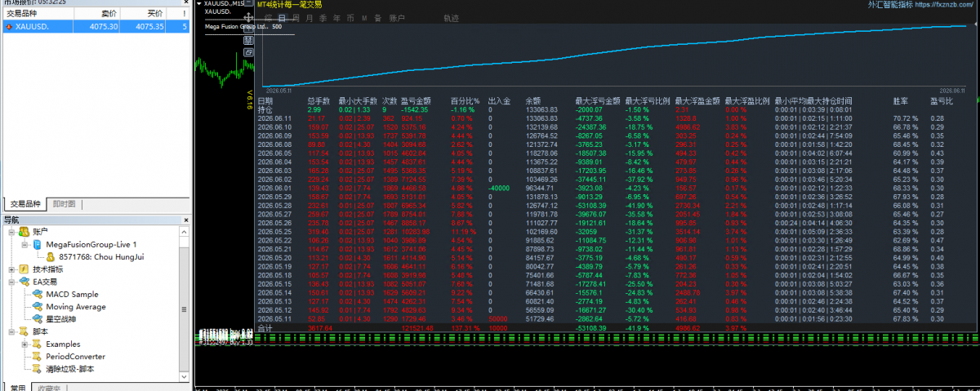980x391 pixels.
Task: Click the 日期 column header in stats table
Action: (x=265, y=101)
